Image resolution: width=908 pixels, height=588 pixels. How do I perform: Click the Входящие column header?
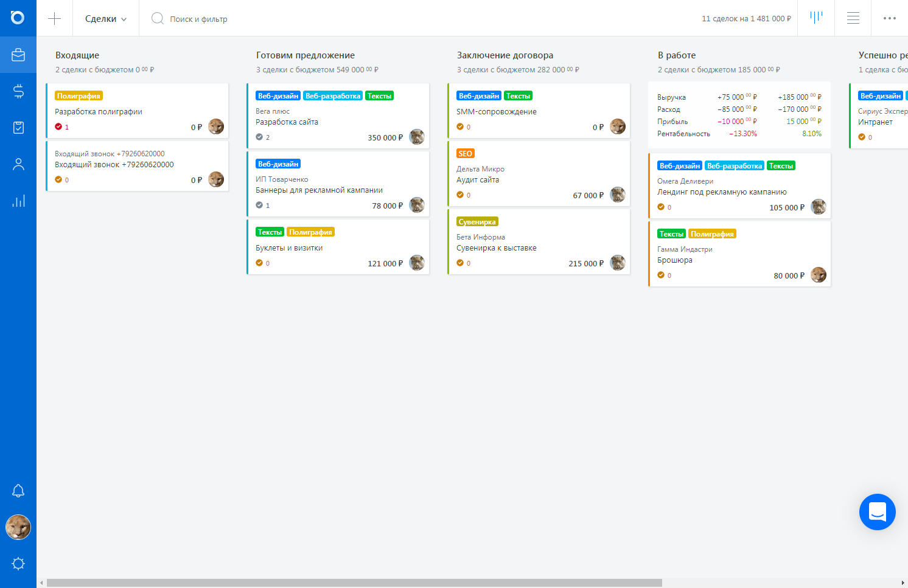[x=77, y=55]
